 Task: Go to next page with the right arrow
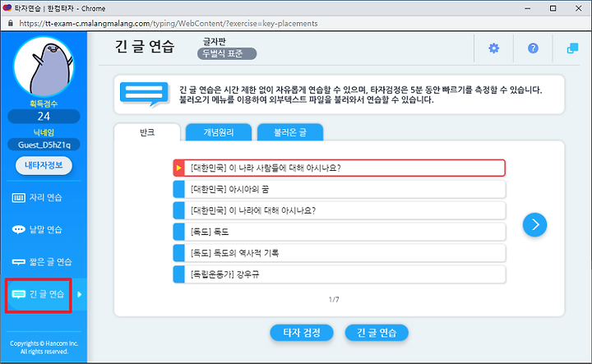(534, 225)
